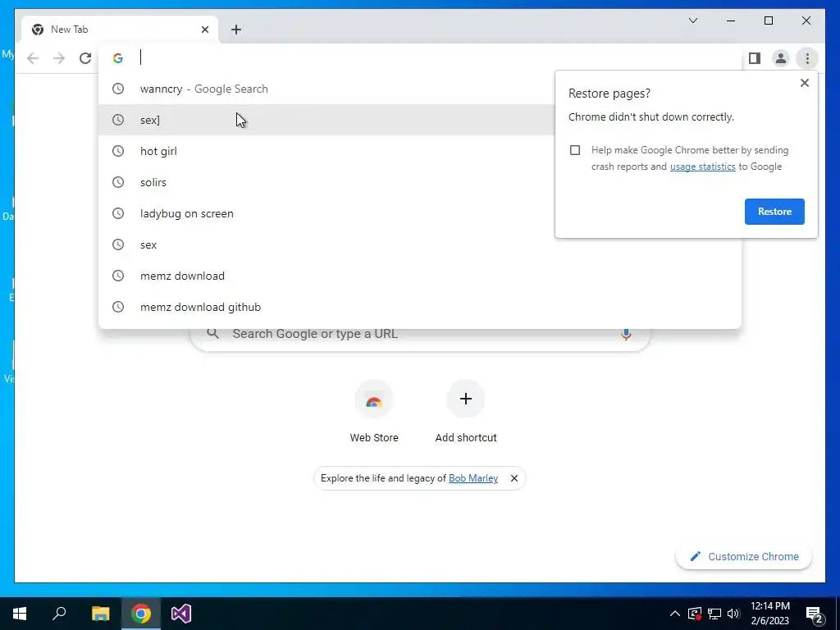
Task: Choose the 'memz download github' suggestion
Action: pos(420,307)
